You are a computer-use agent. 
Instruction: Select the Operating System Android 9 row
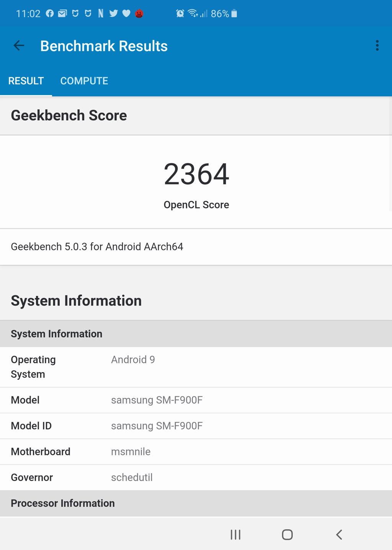(x=196, y=367)
